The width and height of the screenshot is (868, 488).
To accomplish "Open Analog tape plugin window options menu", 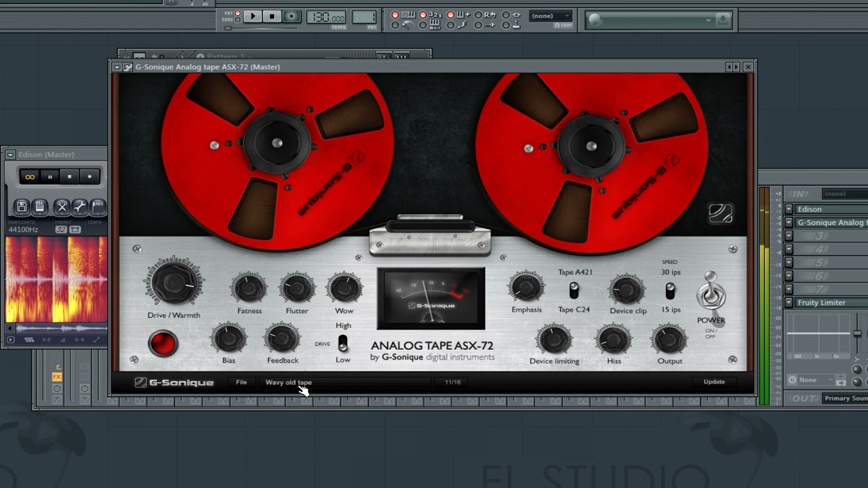I will pyautogui.click(x=117, y=67).
